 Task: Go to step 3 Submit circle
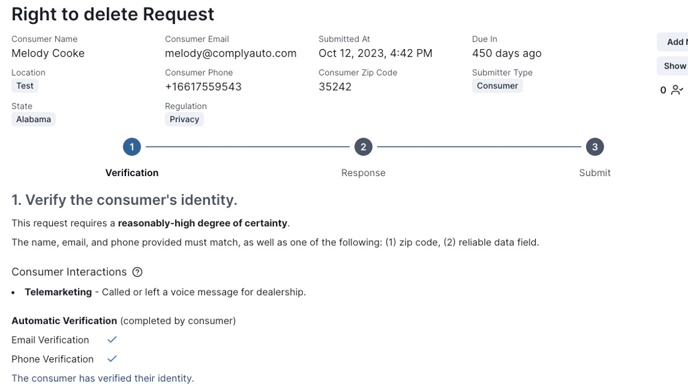(x=595, y=147)
